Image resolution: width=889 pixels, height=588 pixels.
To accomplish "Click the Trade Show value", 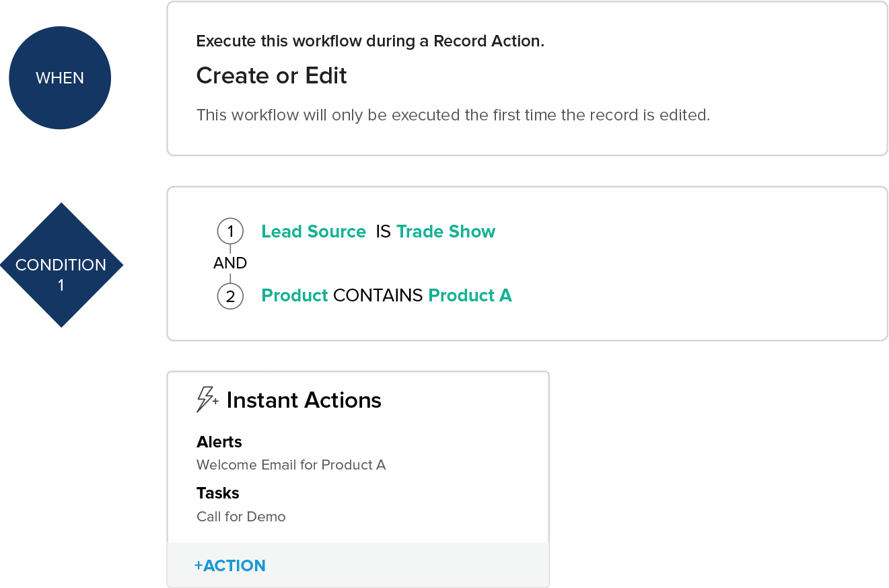I will (x=446, y=232).
